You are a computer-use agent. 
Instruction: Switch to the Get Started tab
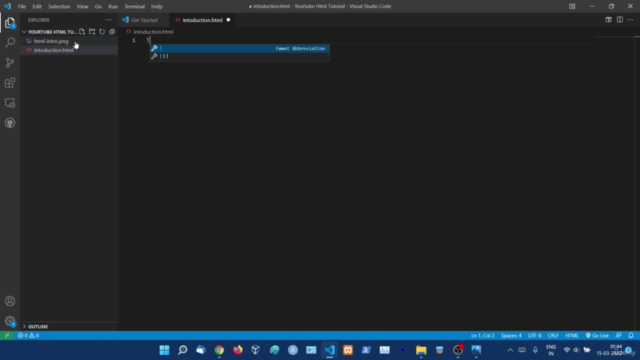coord(144,20)
